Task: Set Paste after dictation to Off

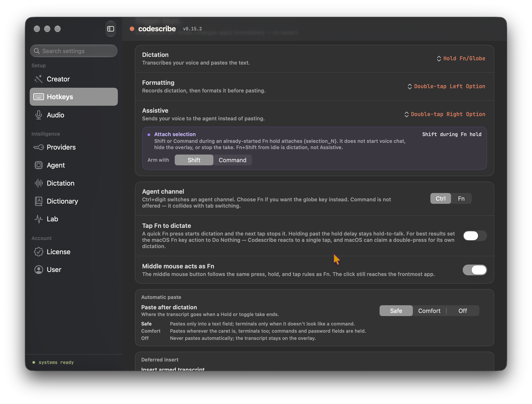Action: 462,311
